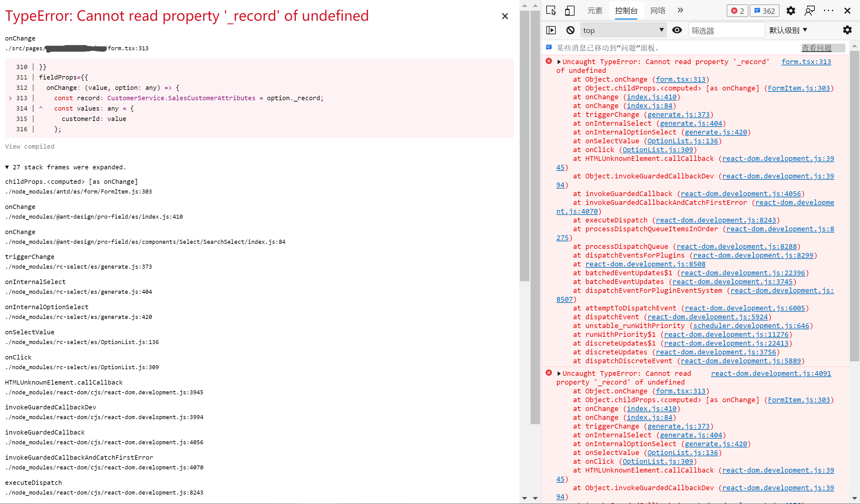Open DevTools settings gear
This screenshot has width=860, height=504.
click(x=791, y=11)
